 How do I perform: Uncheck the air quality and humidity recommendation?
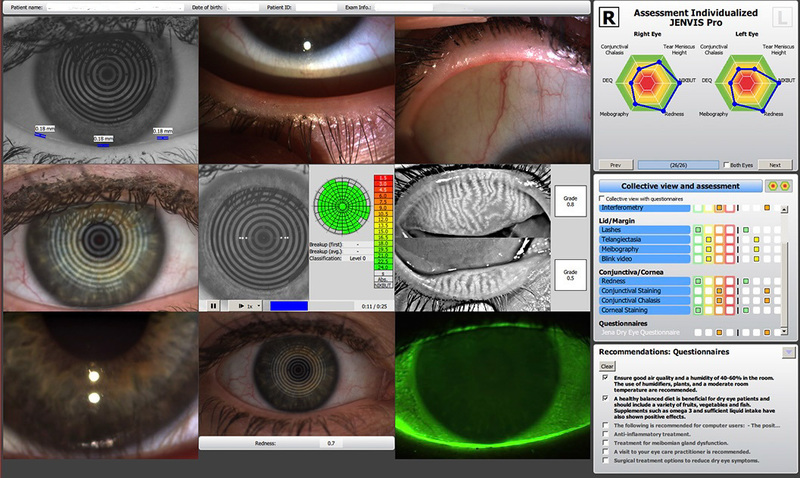(604, 377)
